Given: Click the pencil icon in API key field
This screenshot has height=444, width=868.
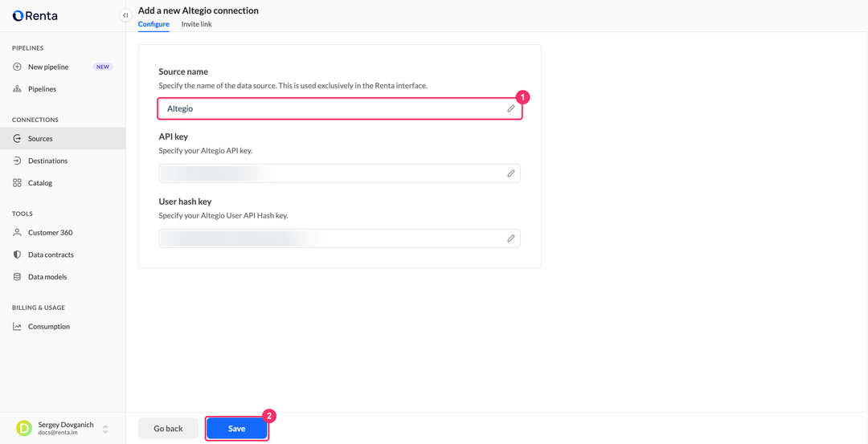Looking at the screenshot, I should pos(511,173).
